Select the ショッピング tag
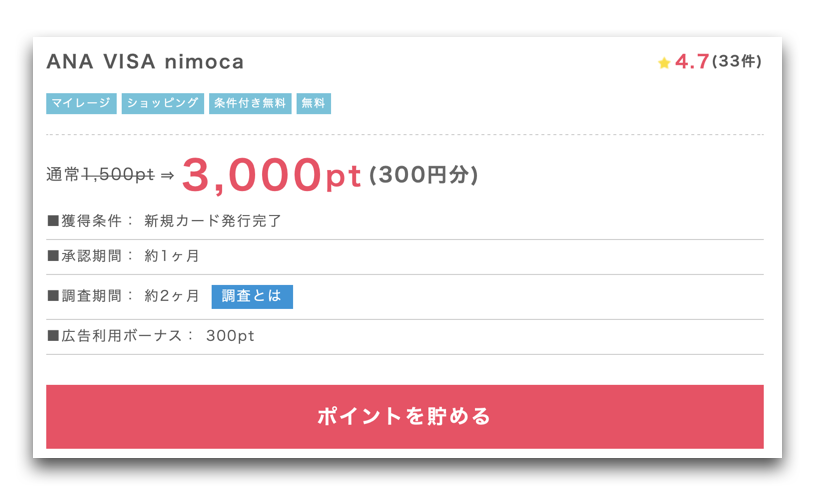This screenshot has height=494, width=822. (163, 103)
